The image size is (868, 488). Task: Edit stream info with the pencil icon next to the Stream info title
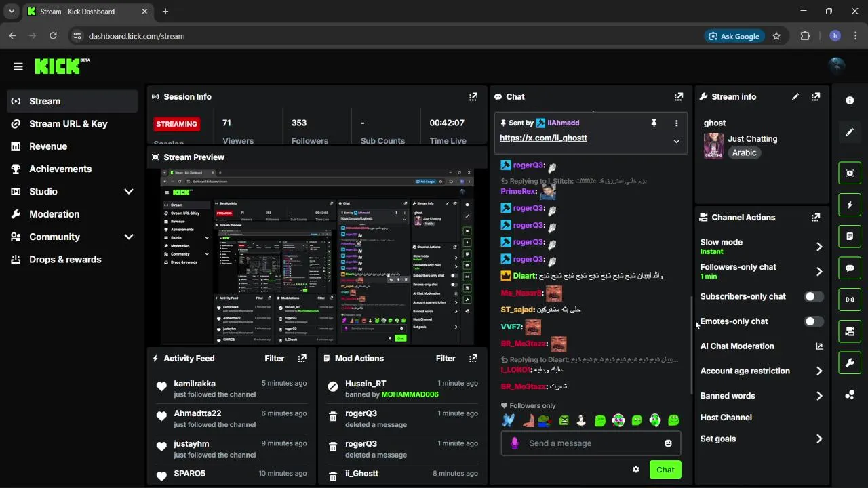click(795, 97)
